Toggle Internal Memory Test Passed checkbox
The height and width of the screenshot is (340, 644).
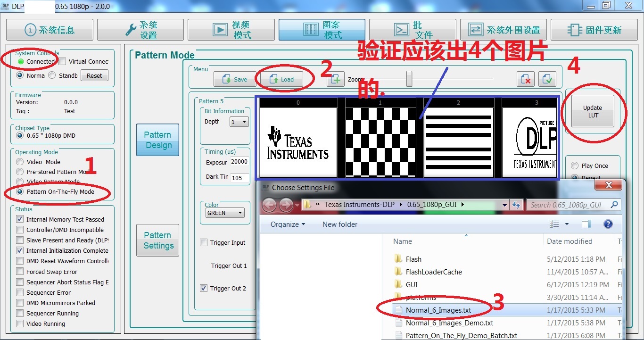[20, 219]
